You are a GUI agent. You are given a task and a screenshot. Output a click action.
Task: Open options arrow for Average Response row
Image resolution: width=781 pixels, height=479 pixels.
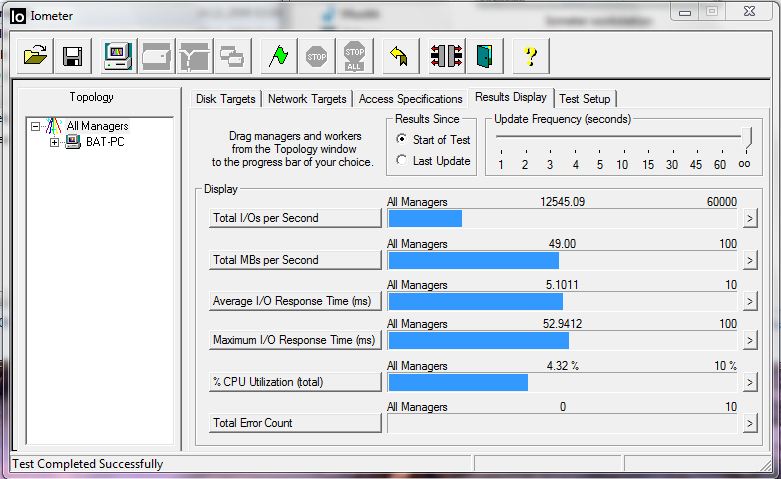(750, 301)
